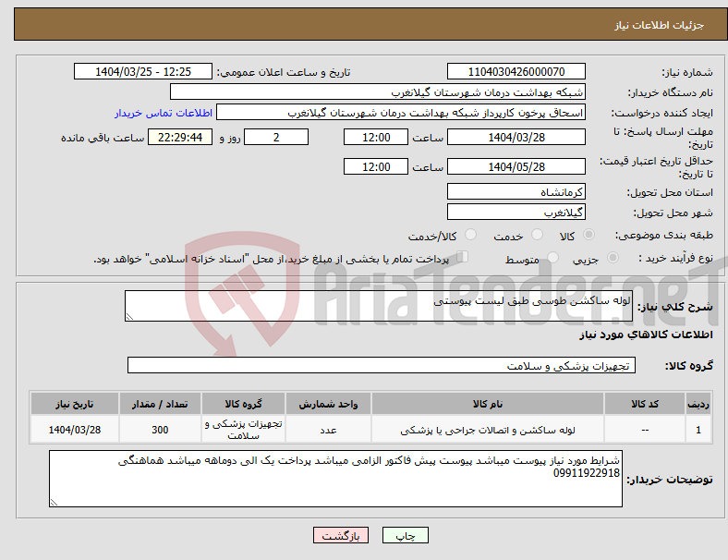This screenshot has width=728, height=560.
Task: Click the request creator field اسحاق پرخون
Action: tap(401, 113)
